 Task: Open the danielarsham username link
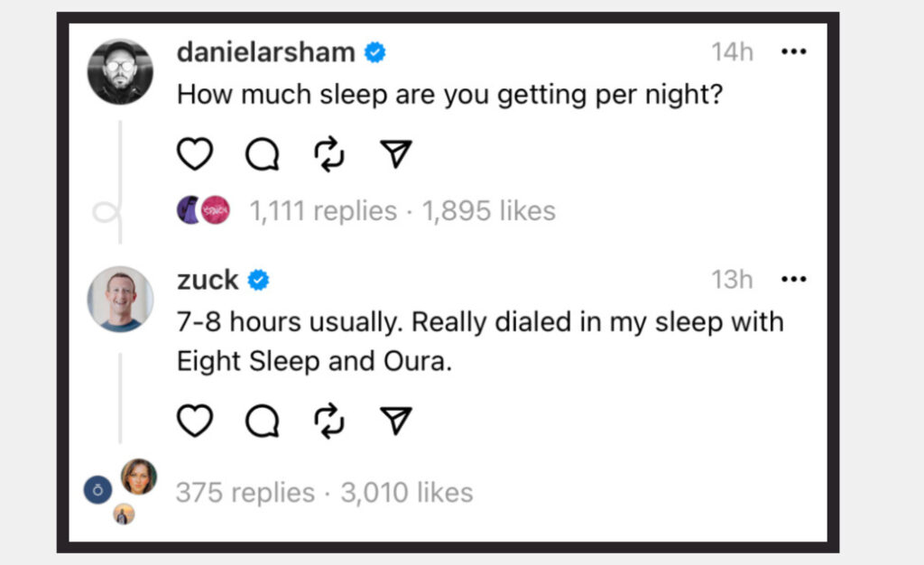(266, 52)
